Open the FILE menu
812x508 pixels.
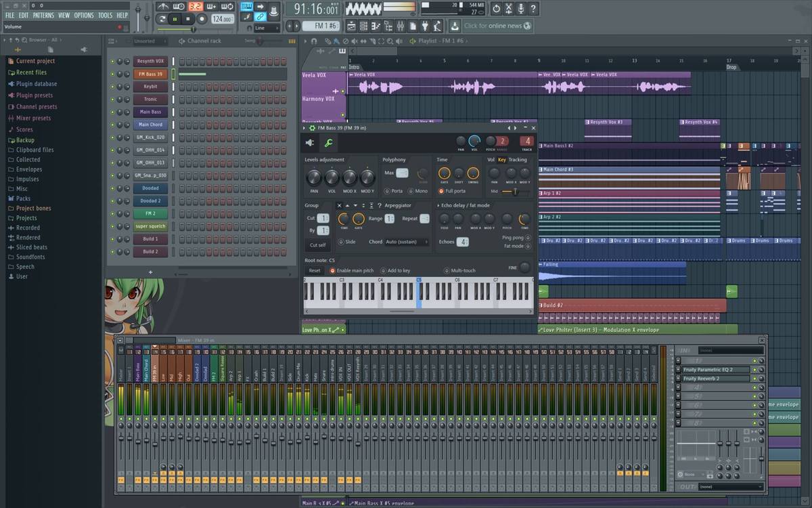[x=9, y=15]
